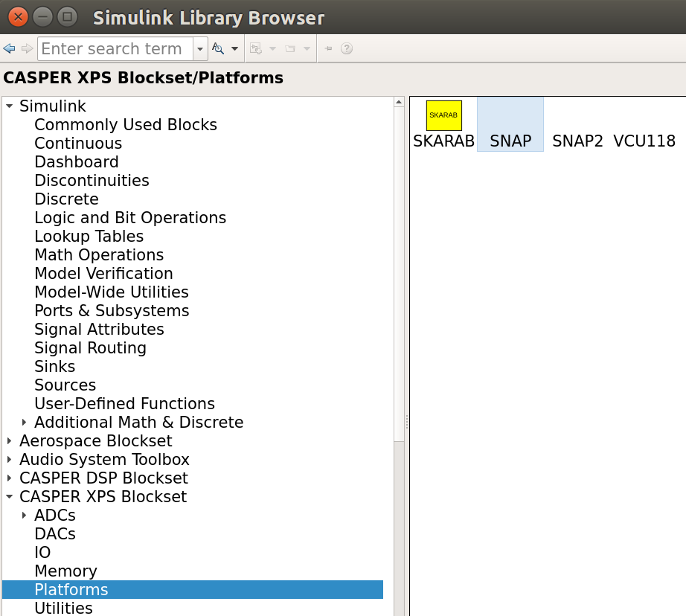Image resolution: width=686 pixels, height=616 pixels.
Task: Click the search magnifier icon
Action: (218, 48)
